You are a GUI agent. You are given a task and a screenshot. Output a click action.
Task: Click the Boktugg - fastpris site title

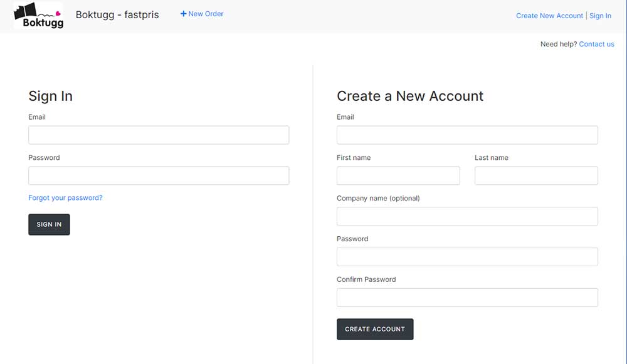(117, 15)
